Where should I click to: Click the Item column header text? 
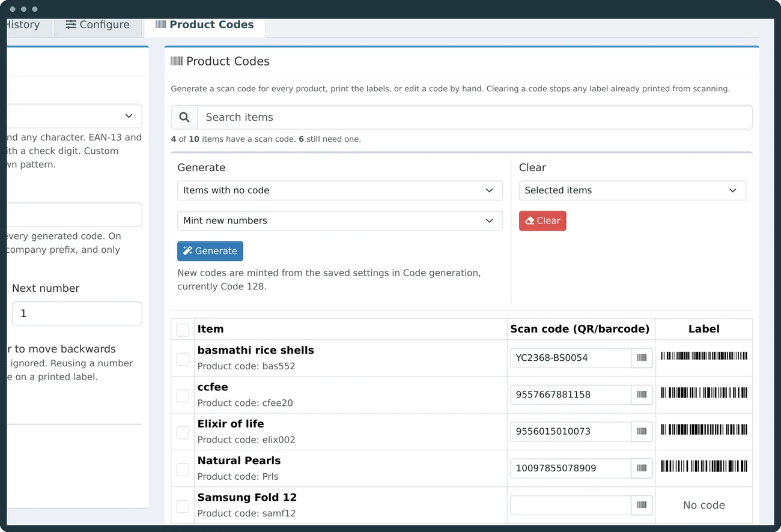point(210,329)
